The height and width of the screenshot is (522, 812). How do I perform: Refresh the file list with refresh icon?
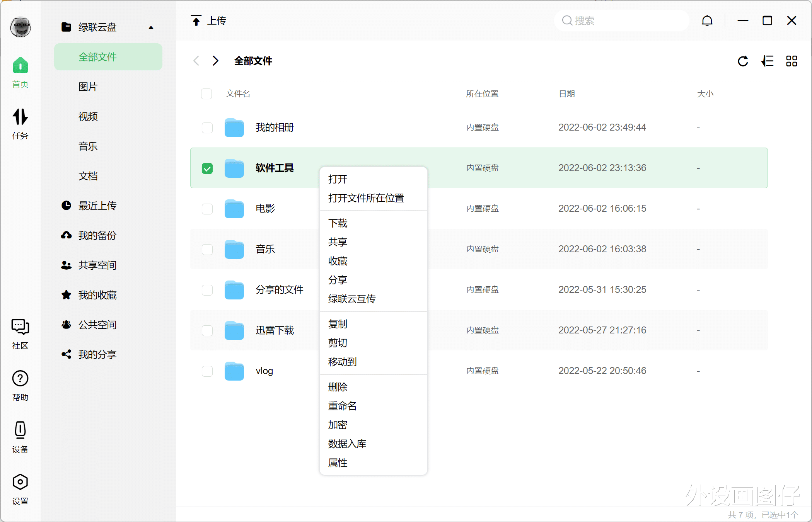point(743,61)
